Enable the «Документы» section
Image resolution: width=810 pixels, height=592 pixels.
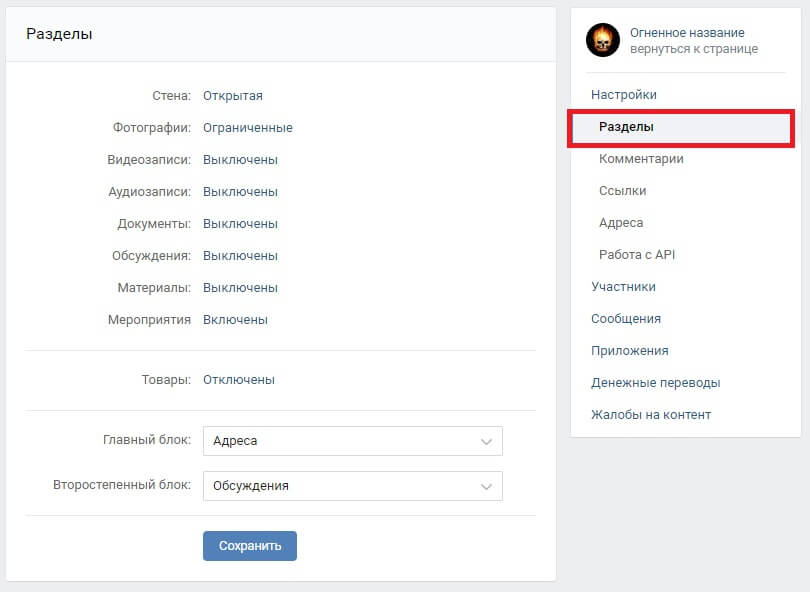[x=240, y=223]
